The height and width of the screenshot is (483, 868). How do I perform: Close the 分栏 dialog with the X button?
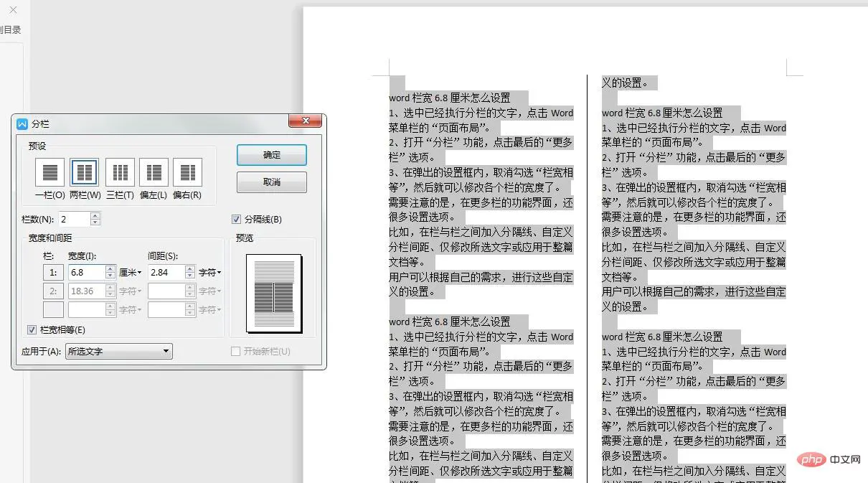pos(305,121)
